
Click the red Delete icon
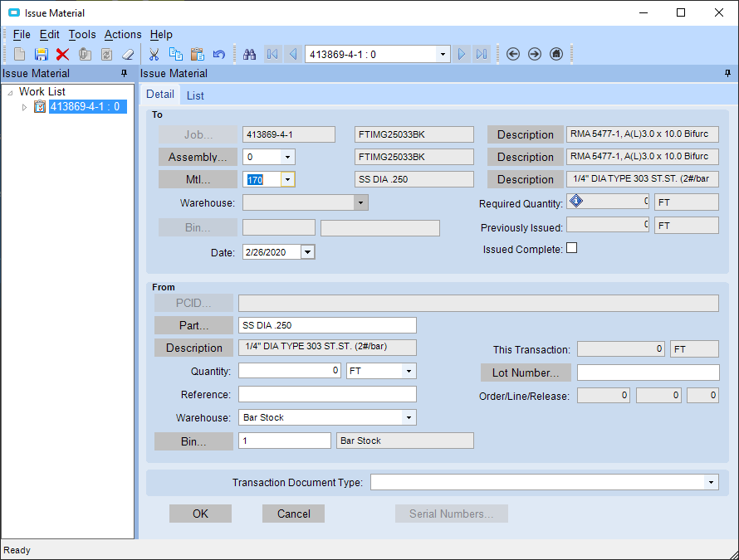pos(62,54)
